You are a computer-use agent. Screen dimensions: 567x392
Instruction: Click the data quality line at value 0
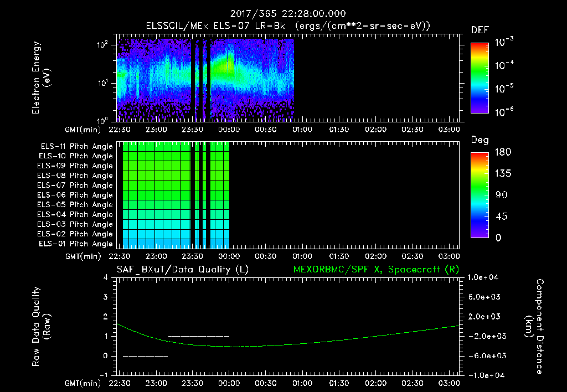[x=146, y=356]
